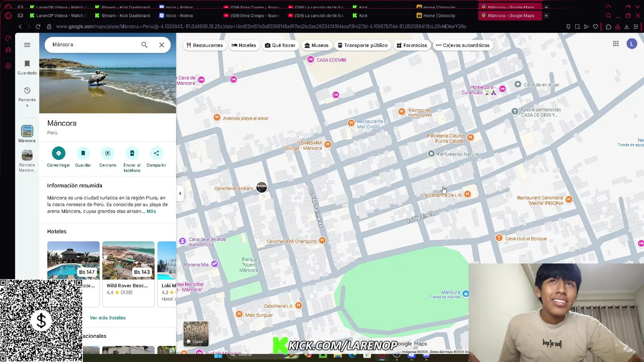Click Ver más hoteles link
The width and height of the screenshot is (644, 362).
pos(108,318)
